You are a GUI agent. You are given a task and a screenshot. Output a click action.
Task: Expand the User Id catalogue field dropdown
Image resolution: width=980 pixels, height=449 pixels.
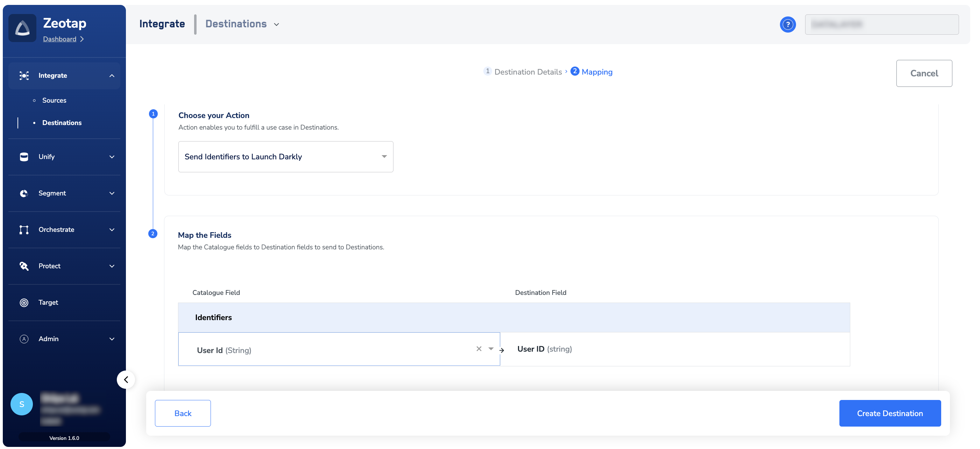point(491,349)
